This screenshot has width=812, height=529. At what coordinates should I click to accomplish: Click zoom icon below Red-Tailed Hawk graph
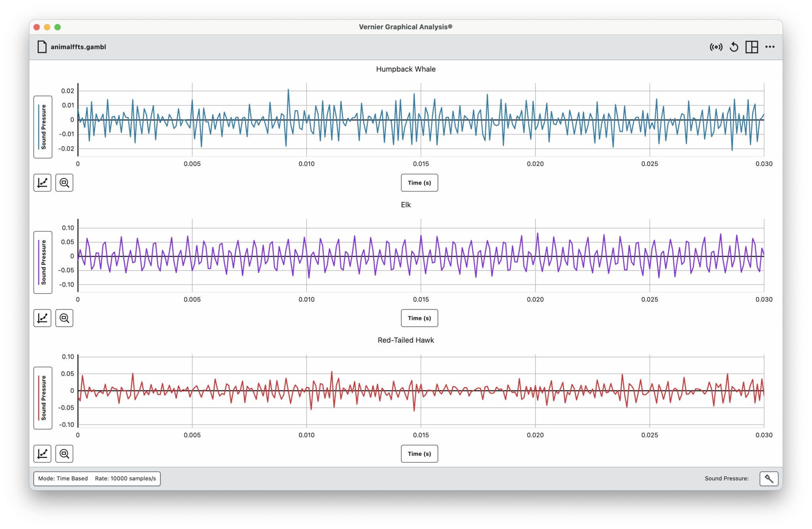[64, 454]
